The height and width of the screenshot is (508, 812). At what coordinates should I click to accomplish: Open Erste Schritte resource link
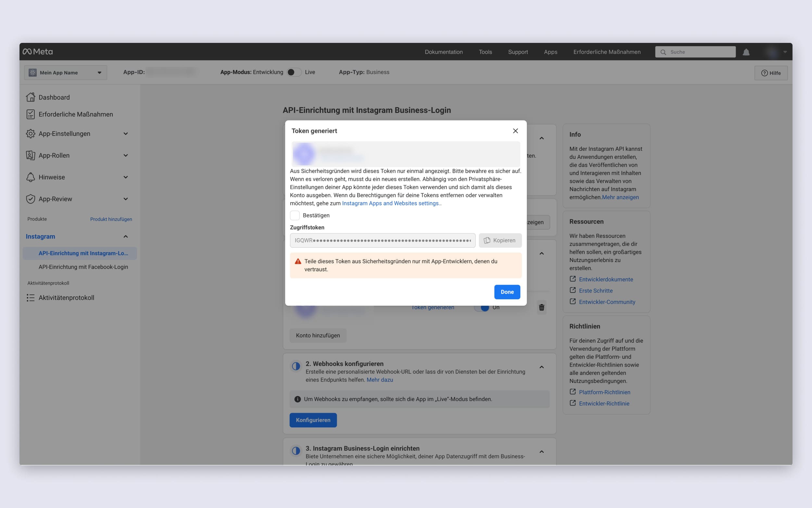pos(595,291)
